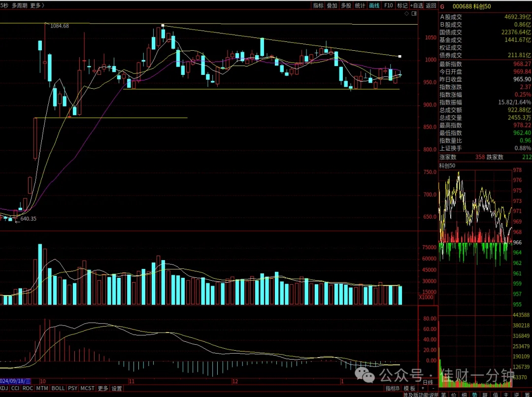Select the 细 tab under the mini chart
532x397 pixels.
tap(464, 395)
